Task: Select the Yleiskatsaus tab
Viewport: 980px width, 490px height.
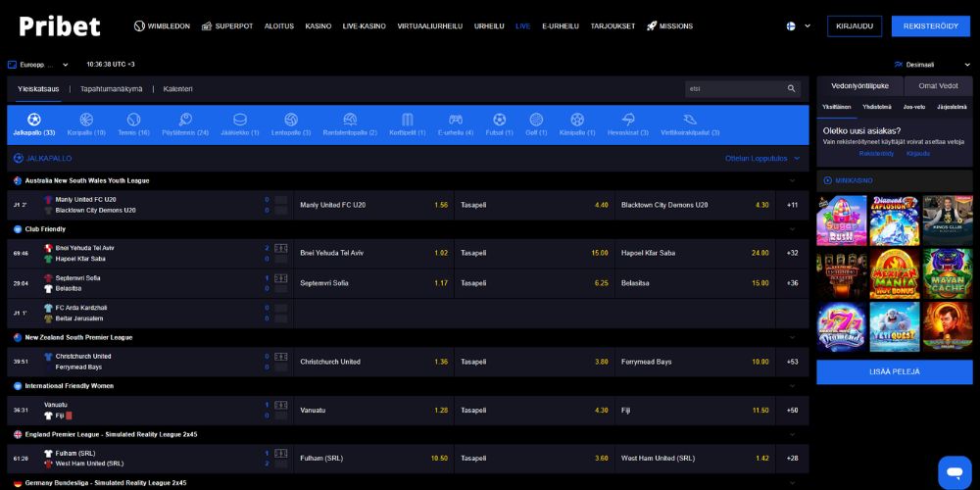Action: (x=38, y=89)
